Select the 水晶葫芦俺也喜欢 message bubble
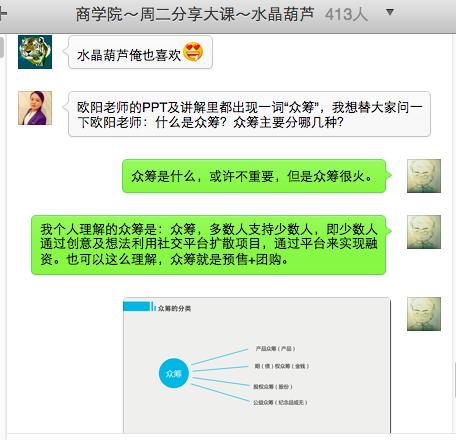The image size is (456, 440). [140, 53]
